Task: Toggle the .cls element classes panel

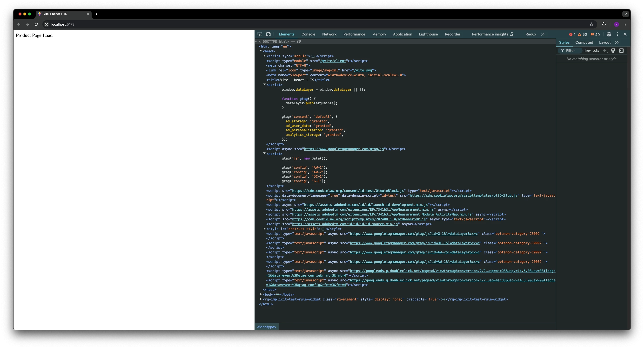Action: [x=596, y=51]
